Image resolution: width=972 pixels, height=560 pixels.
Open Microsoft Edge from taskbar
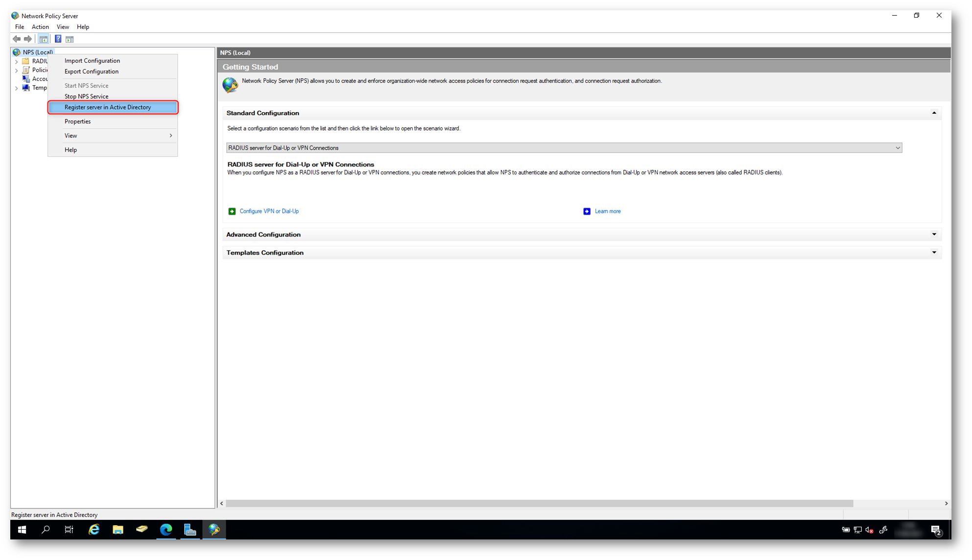(166, 530)
